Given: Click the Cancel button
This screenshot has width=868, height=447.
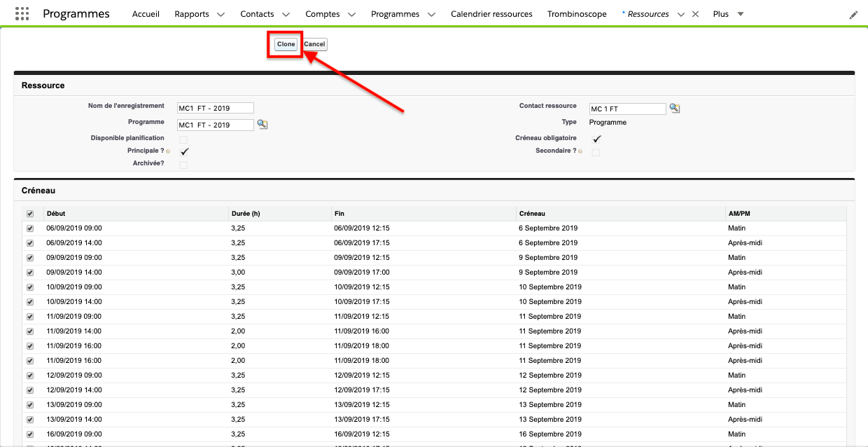Looking at the screenshot, I should coord(314,44).
